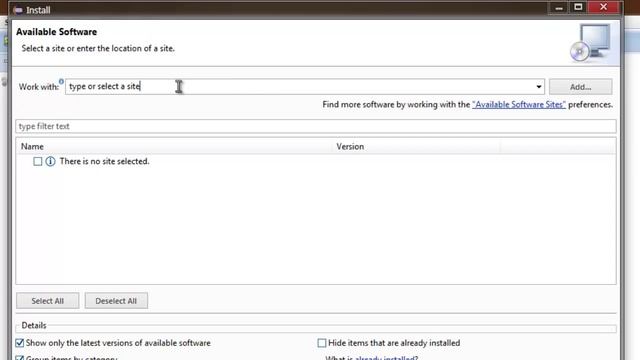Click the 'Name' column header
The width and height of the screenshot is (640, 360).
pyautogui.click(x=174, y=147)
